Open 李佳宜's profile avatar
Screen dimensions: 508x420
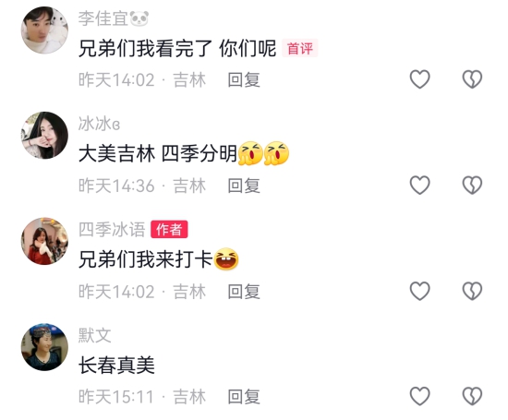pyautogui.click(x=44, y=30)
